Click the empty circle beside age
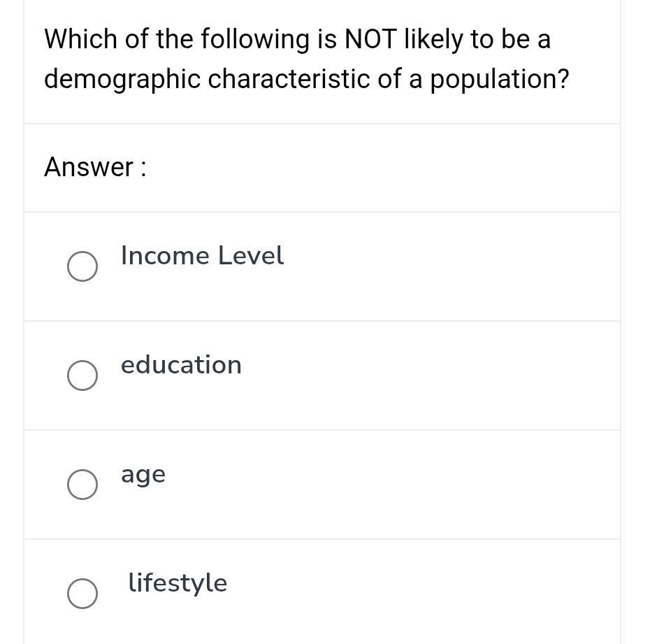The image size is (657, 644). coord(82,484)
